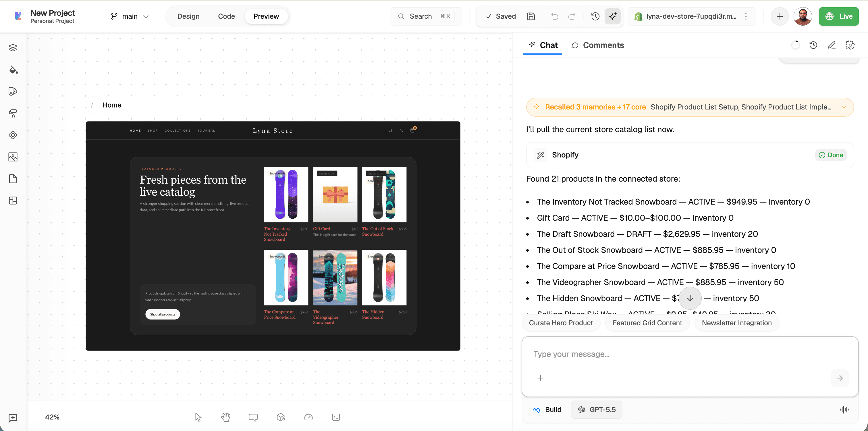Image resolution: width=868 pixels, height=431 pixels.
Task: Click the scroll-to-bottom arrow in chat
Action: tap(690, 298)
